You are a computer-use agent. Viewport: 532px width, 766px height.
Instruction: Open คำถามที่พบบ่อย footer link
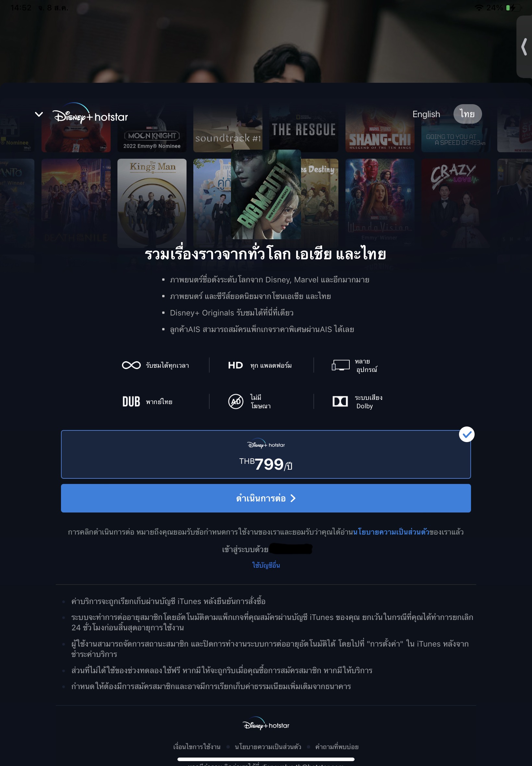click(337, 747)
